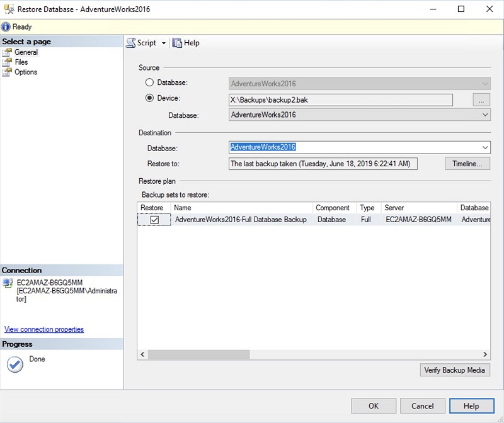The height and width of the screenshot is (423, 504).
Task: Click the Restore Database window icon
Action: (9, 9)
